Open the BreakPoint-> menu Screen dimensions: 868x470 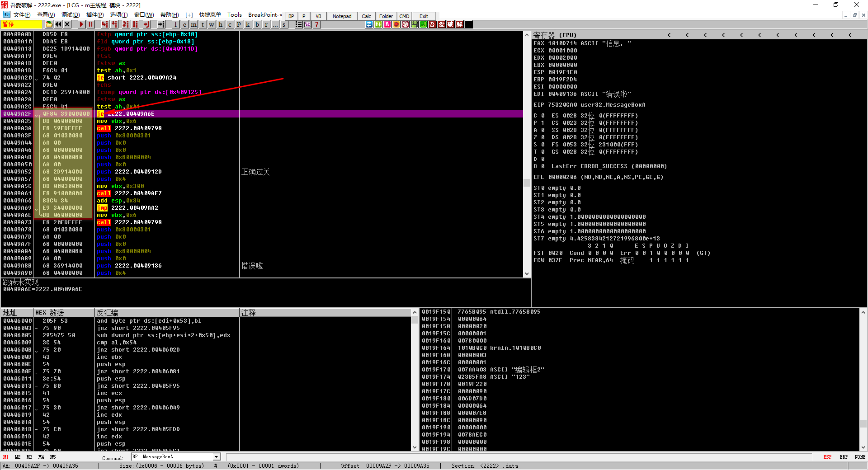click(265, 15)
